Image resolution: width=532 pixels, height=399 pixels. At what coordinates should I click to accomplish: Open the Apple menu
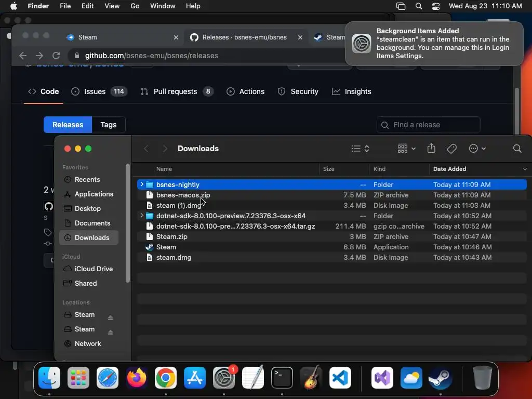(14, 6)
